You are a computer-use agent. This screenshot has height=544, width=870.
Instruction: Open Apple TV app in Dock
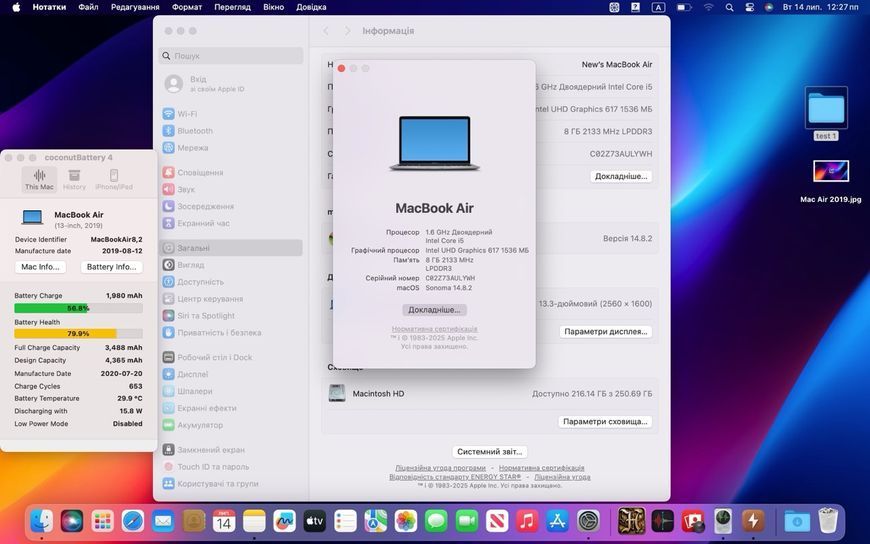[315, 521]
